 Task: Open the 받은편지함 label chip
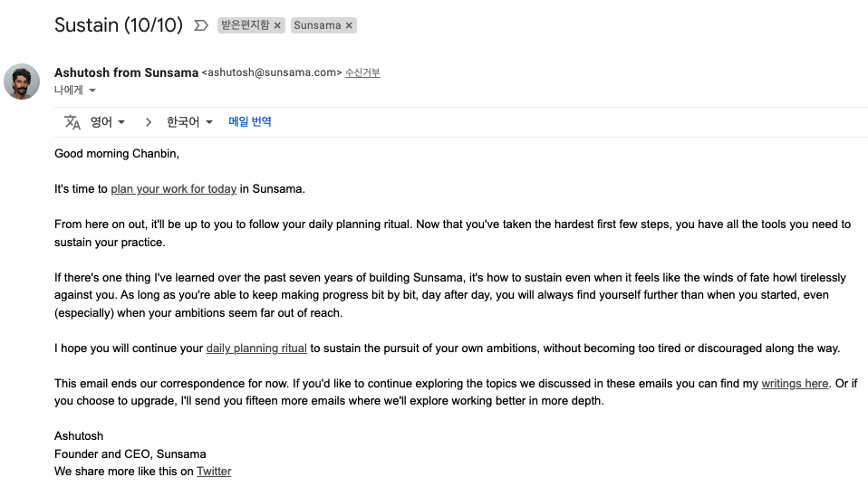246,25
